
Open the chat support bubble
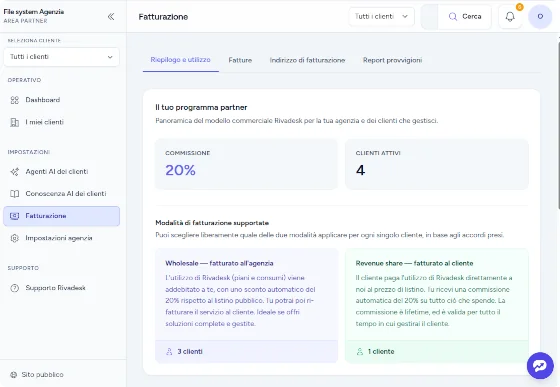pos(540,365)
